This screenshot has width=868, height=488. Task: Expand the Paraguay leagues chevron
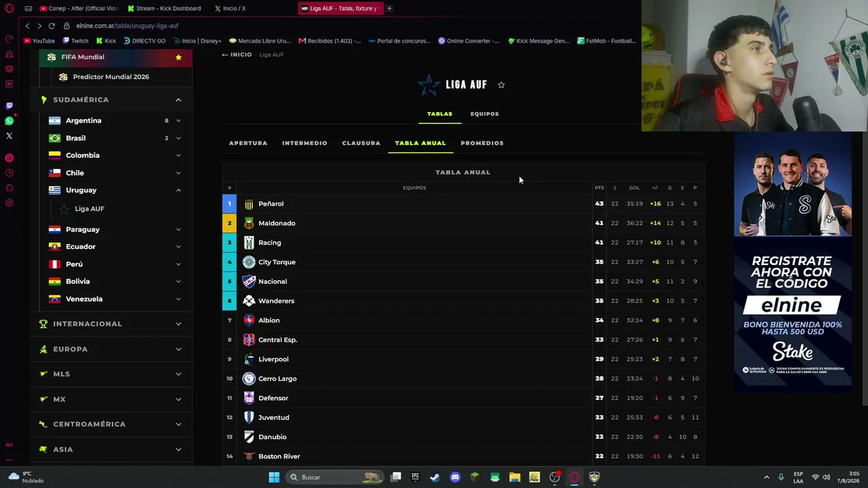[178, 230]
